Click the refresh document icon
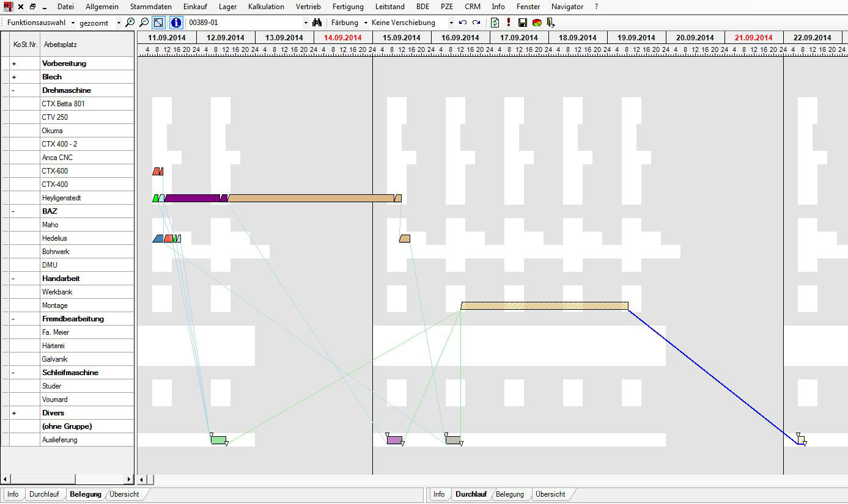Screen dimensions: 848x504 coord(495,22)
